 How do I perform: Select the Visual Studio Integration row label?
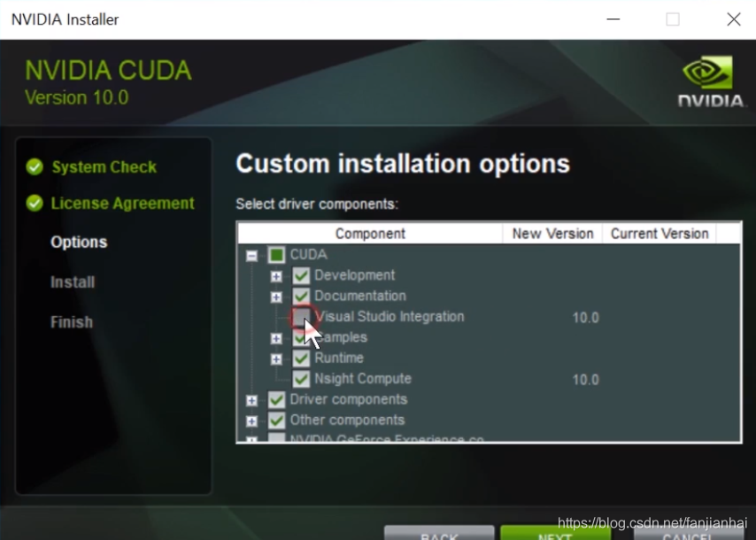point(390,317)
